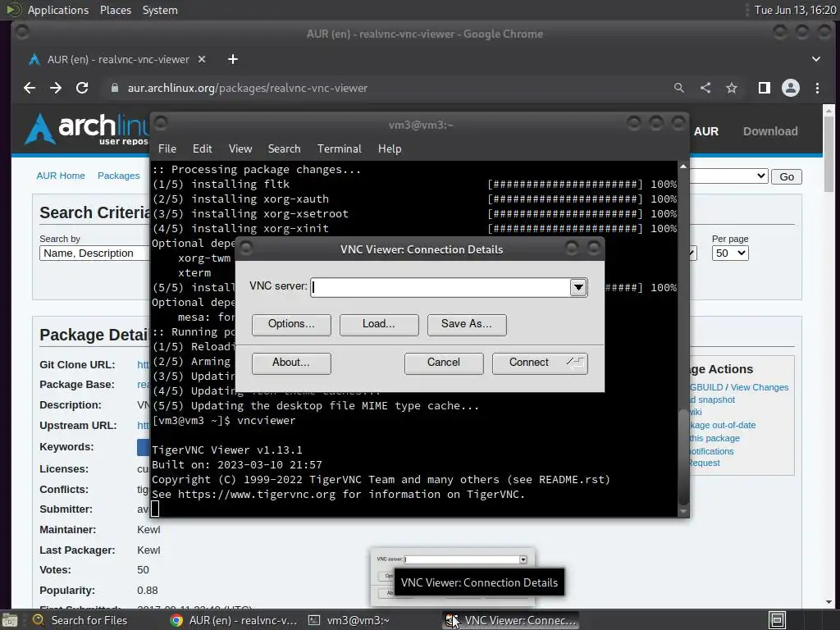The height and width of the screenshot is (630, 840).
Task: Click the Votes value 50
Action: click(x=143, y=570)
